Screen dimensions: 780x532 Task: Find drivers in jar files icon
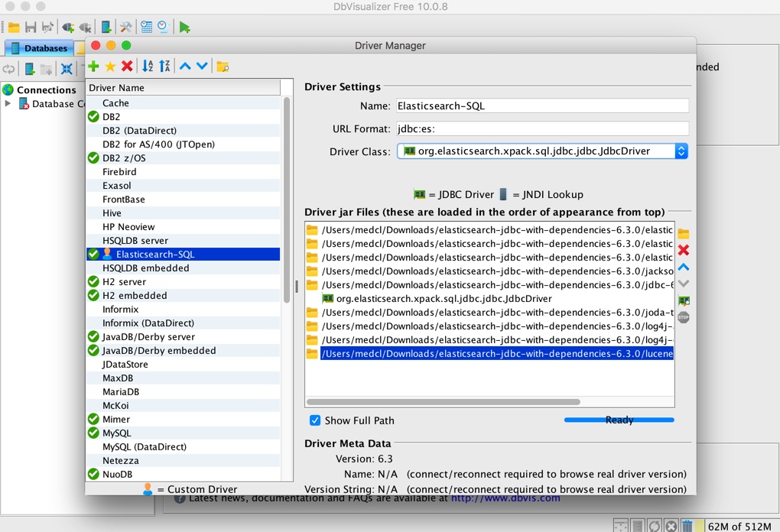(684, 300)
